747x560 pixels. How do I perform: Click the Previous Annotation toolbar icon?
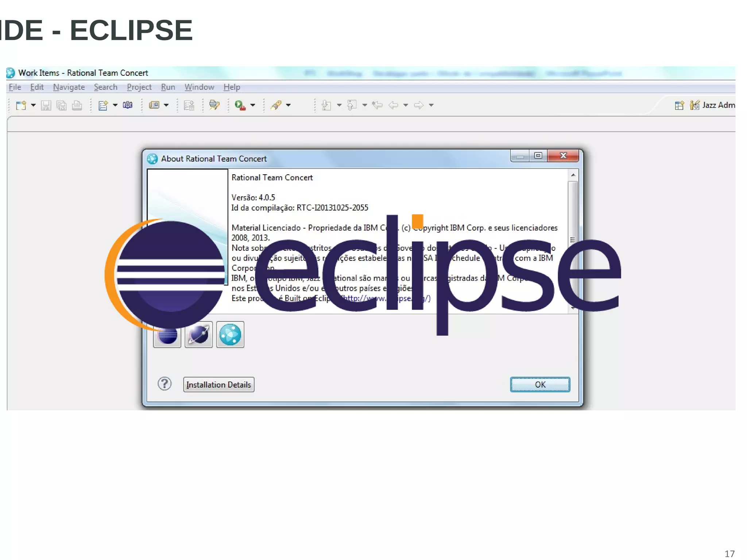tap(352, 105)
